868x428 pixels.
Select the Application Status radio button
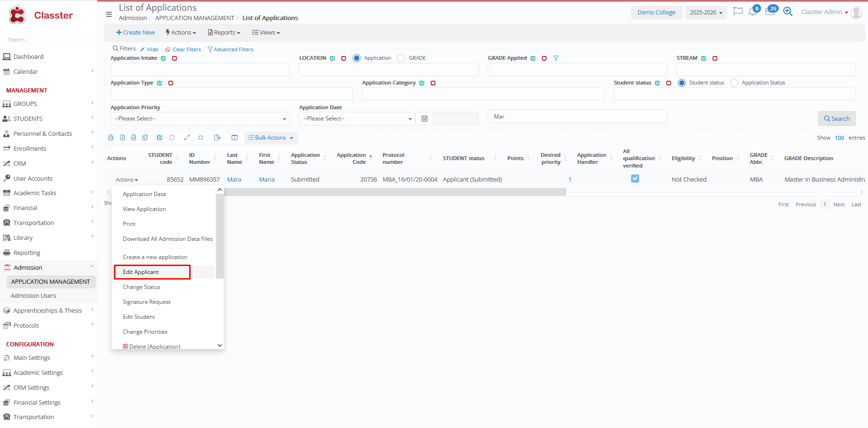coord(734,83)
